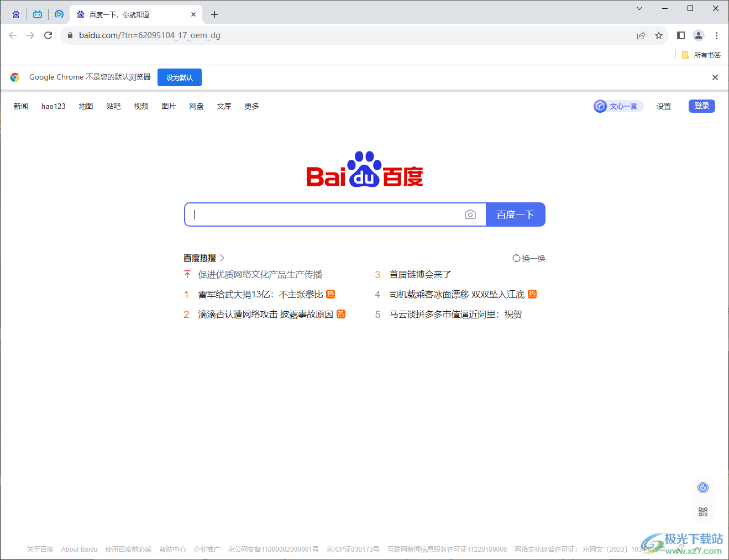Toggle the browser side panel
This screenshot has width=729, height=560.
681,35
